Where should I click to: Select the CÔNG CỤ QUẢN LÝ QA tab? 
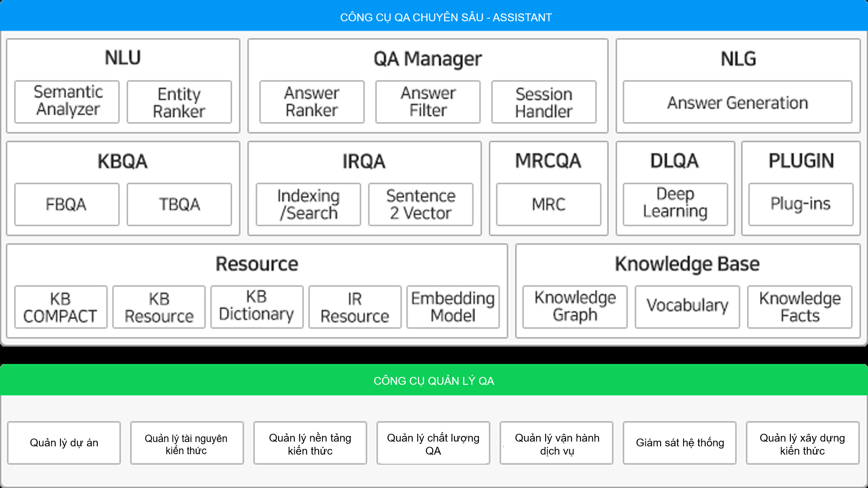(434, 381)
